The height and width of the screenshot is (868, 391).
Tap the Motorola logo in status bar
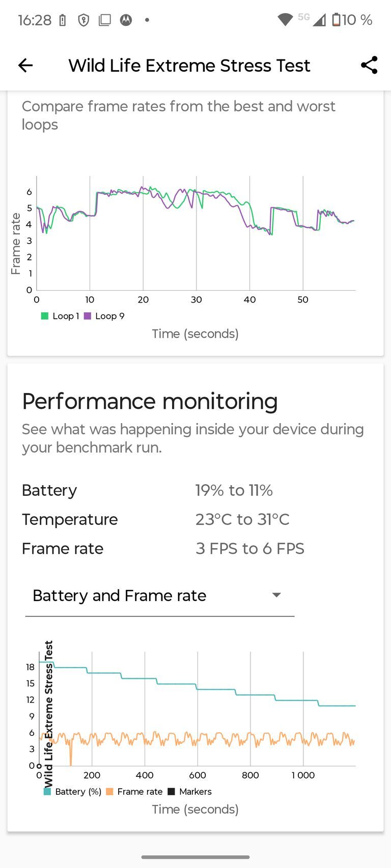coord(126,20)
